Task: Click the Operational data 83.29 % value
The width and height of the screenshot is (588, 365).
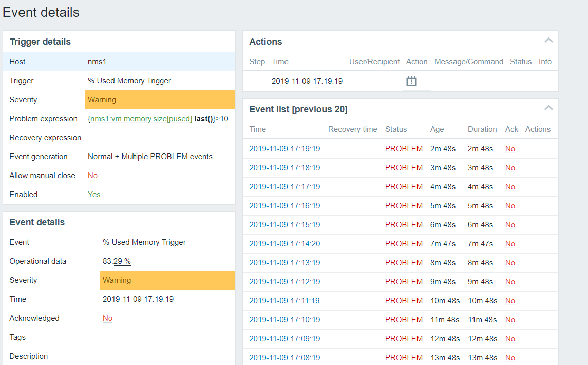Action: [117, 261]
